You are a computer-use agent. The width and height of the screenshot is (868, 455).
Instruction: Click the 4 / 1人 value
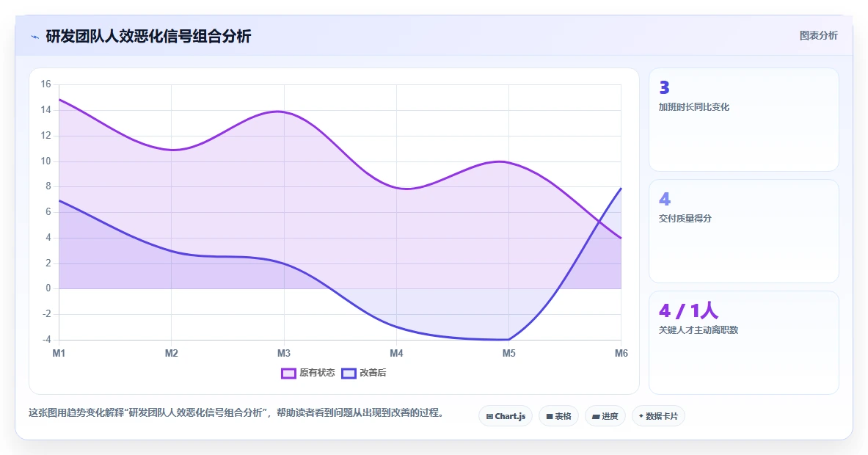688,310
